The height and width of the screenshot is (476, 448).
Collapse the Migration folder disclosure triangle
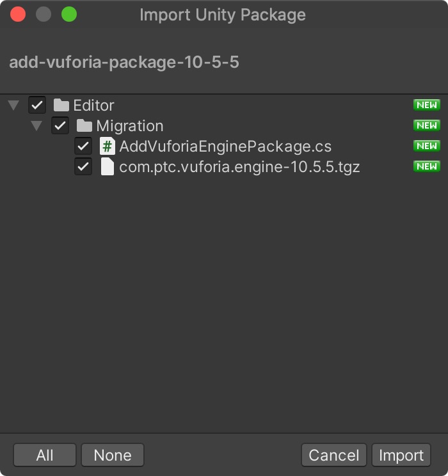tap(36, 125)
